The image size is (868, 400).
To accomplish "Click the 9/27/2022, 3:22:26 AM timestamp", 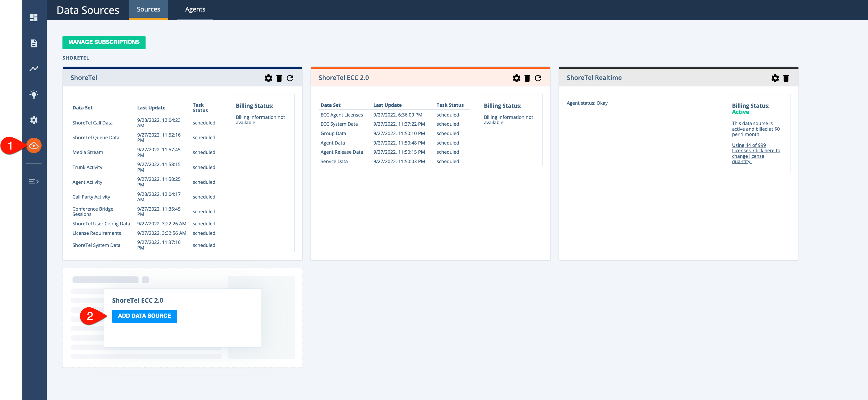I will [x=162, y=224].
